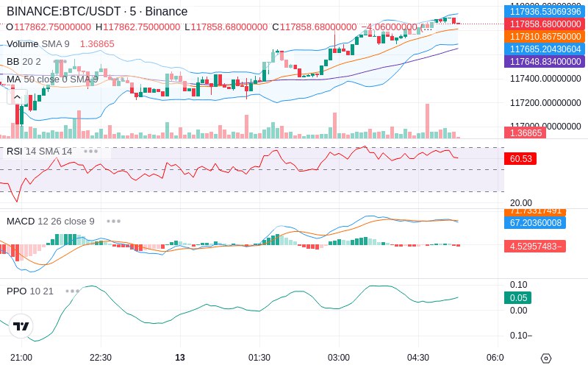This screenshot has width=588, height=368.
Task: Click the green PPO 0.05 value label
Action: 518,298
